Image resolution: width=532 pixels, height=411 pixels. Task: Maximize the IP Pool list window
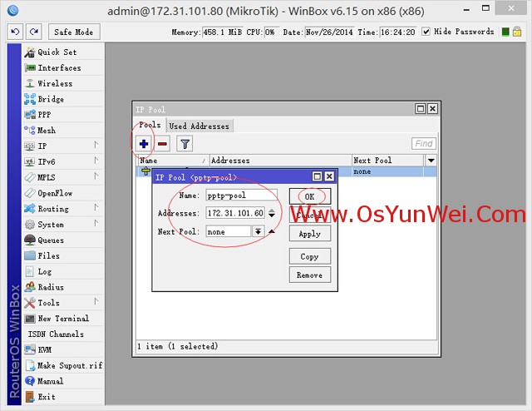click(x=421, y=109)
